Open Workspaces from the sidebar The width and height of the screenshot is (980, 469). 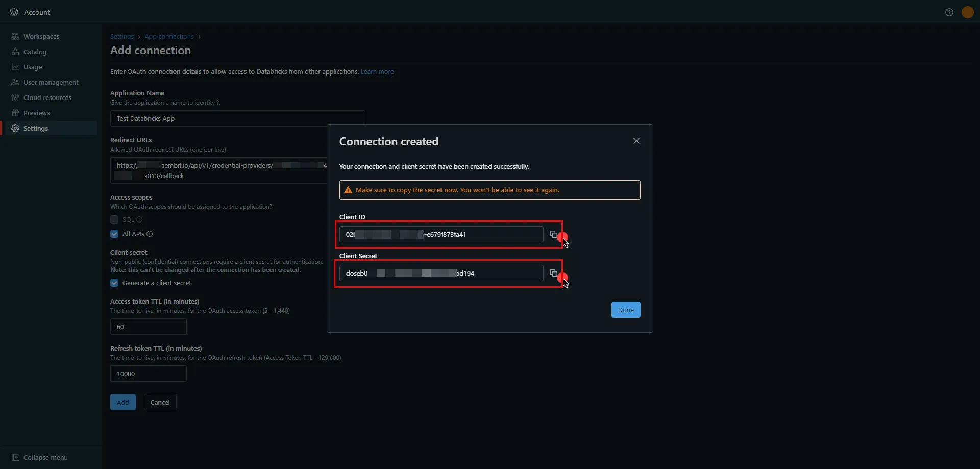(x=41, y=36)
